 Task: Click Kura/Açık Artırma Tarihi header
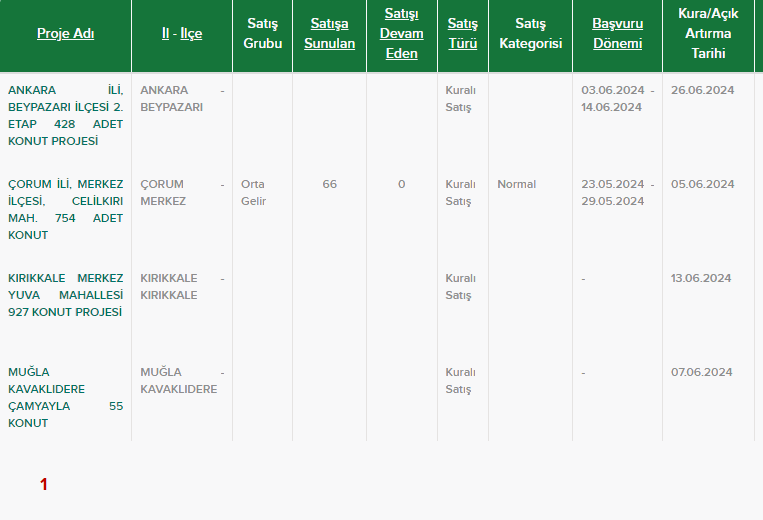[x=708, y=34]
